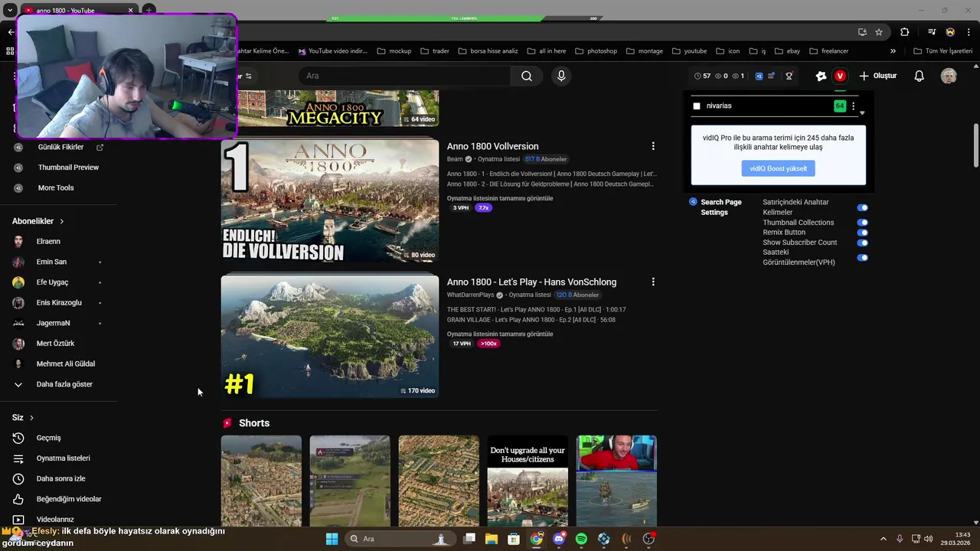Open the Die Vollversion playlist thumbnail
Viewport: 980px width, 551px height.
[x=330, y=201]
